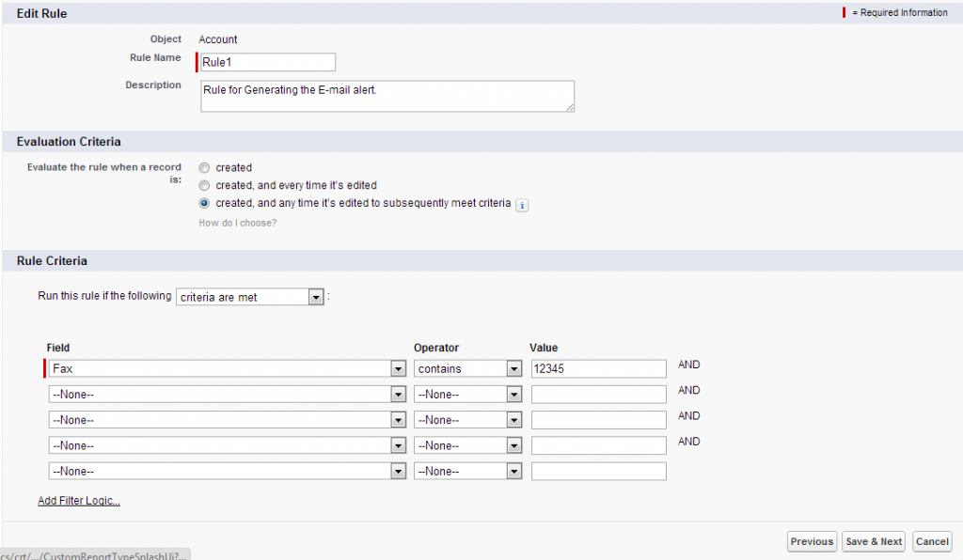963x560 pixels.
Task: Click the empty Value field in the second row
Action: tap(598, 394)
